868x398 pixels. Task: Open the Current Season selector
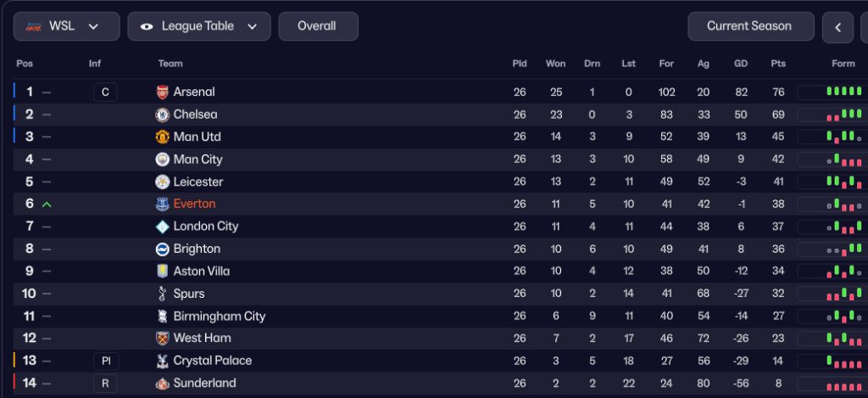[x=749, y=26]
